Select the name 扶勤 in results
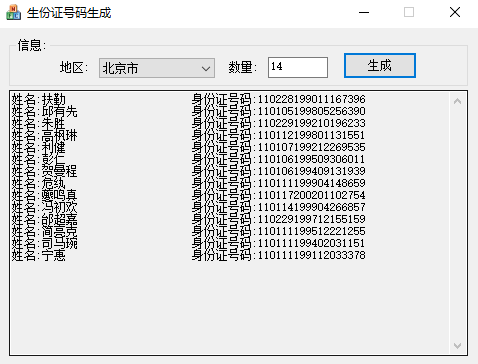 [54, 99]
